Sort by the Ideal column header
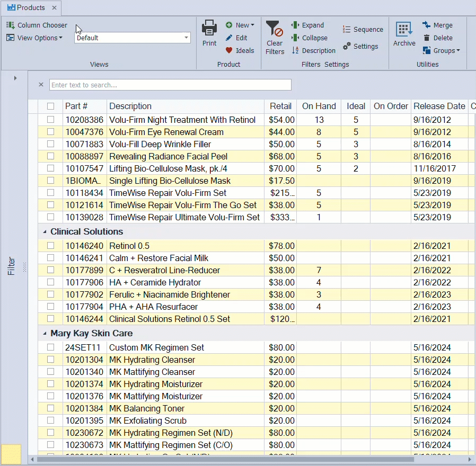476x466 pixels. 356,106
